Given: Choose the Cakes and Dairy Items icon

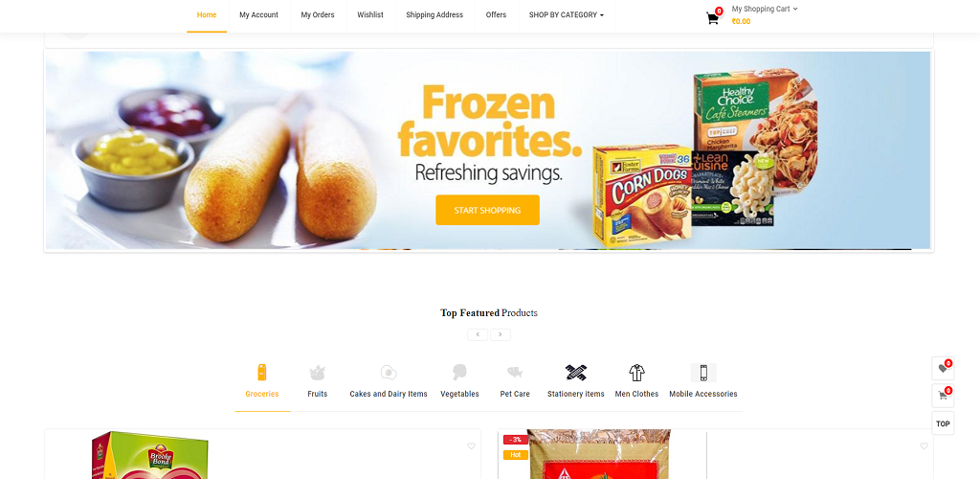Looking at the screenshot, I should click(x=389, y=372).
